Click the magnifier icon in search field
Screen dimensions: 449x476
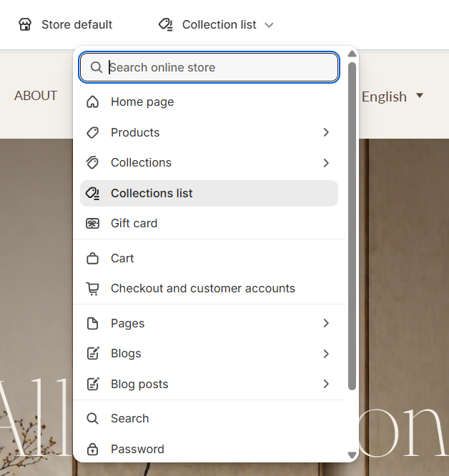click(96, 67)
